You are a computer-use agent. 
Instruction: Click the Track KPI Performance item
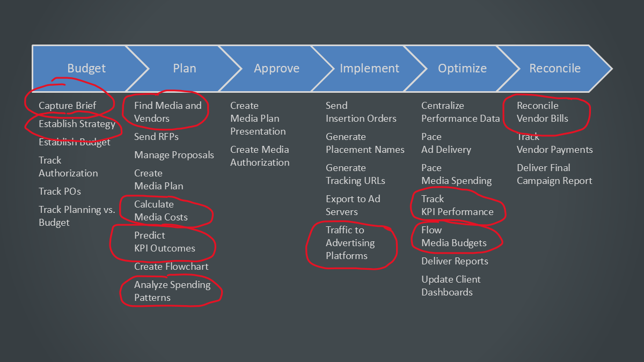pos(457,205)
